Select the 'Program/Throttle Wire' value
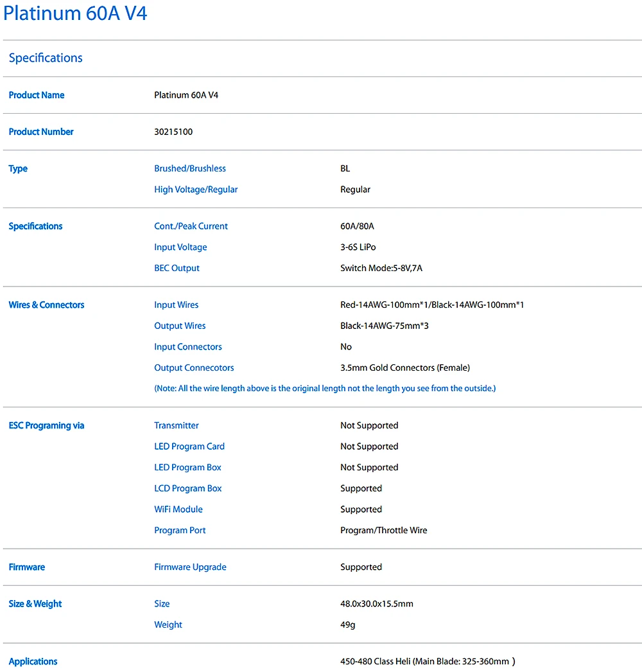This screenshot has height=672, width=642. coord(384,530)
